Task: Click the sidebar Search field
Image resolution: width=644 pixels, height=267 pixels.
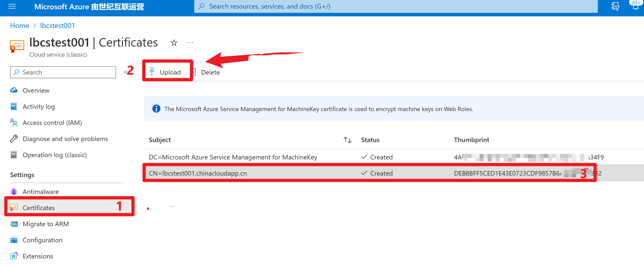Action: [63, 72]
